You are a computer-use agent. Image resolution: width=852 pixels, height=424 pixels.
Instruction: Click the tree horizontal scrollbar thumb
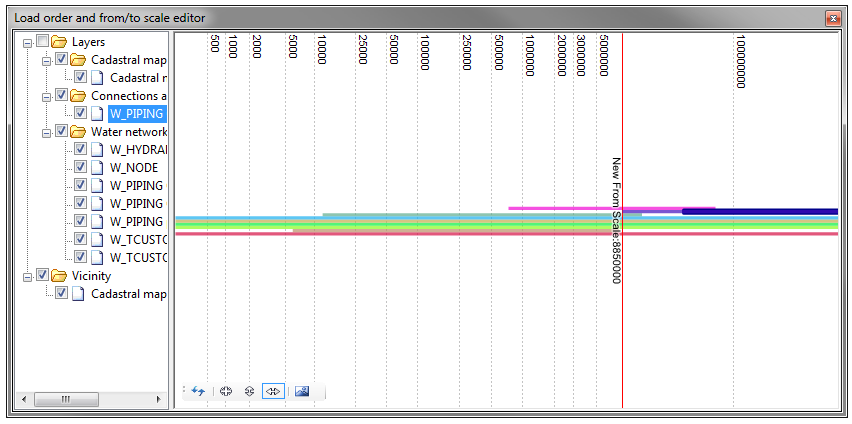pos(66,400)
